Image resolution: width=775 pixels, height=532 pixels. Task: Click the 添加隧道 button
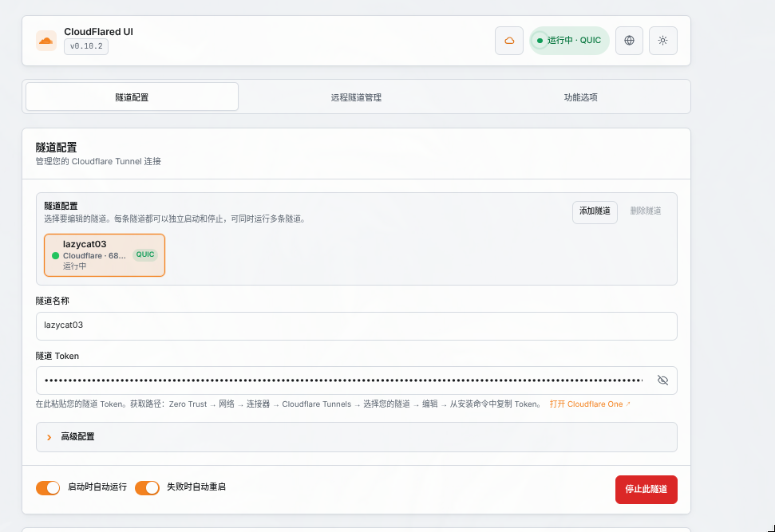point(595,211)
